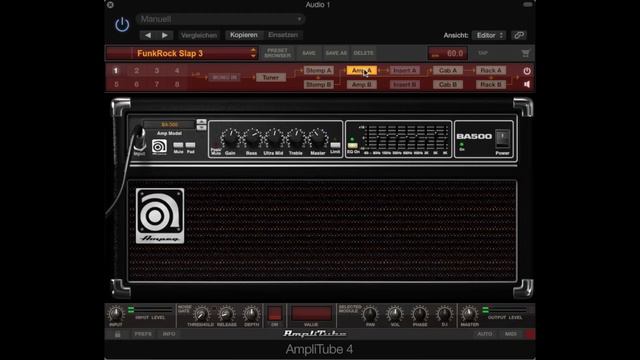
Task: Click the large Ampeg cabinet logo
Action: (x=160, y=216)
